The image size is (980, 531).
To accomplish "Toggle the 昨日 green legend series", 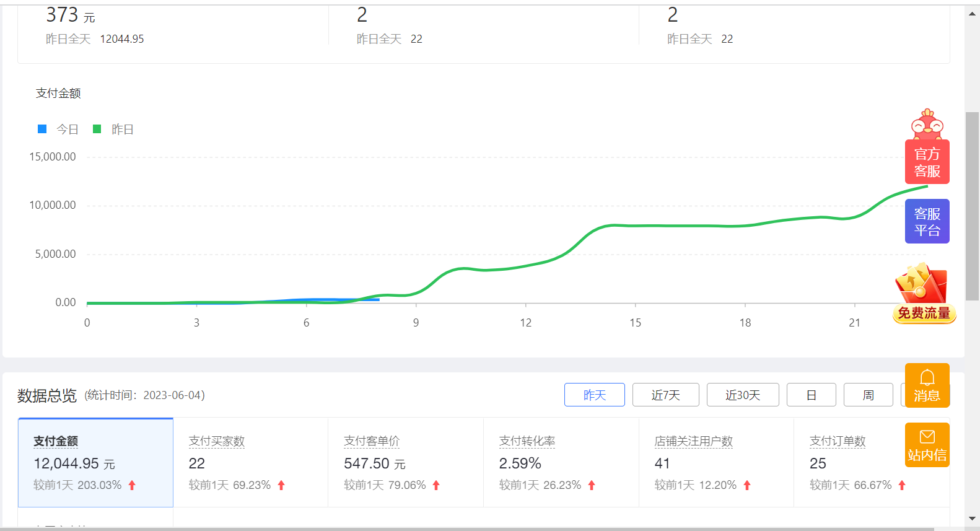I will click(x=113, y=129).
